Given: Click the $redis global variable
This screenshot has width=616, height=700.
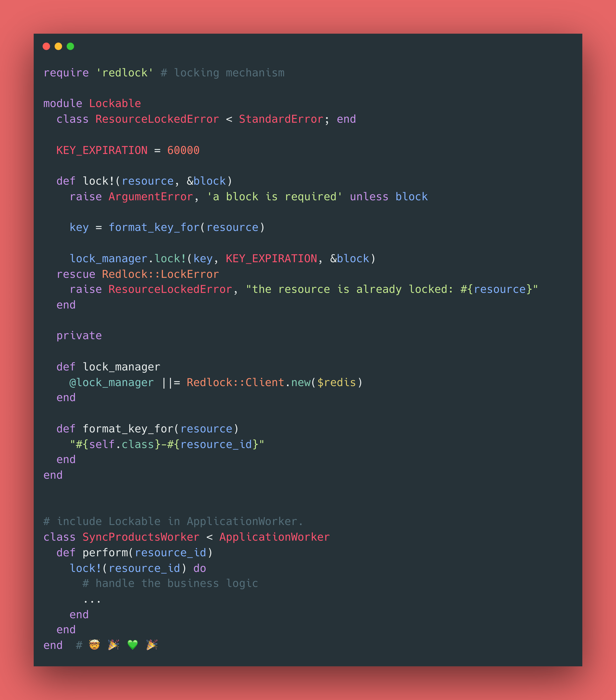Looking at the screenshot, I should 336,382.
